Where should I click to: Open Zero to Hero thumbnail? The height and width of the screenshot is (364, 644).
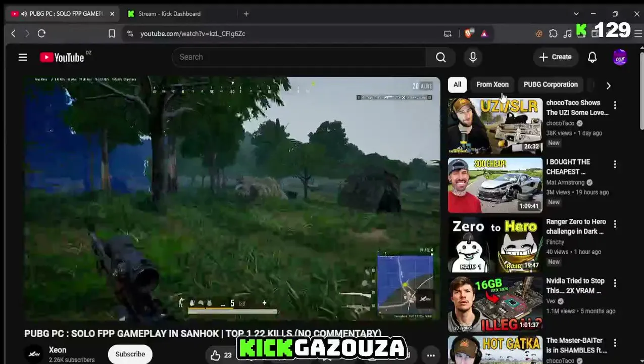[x=495, y=245]
